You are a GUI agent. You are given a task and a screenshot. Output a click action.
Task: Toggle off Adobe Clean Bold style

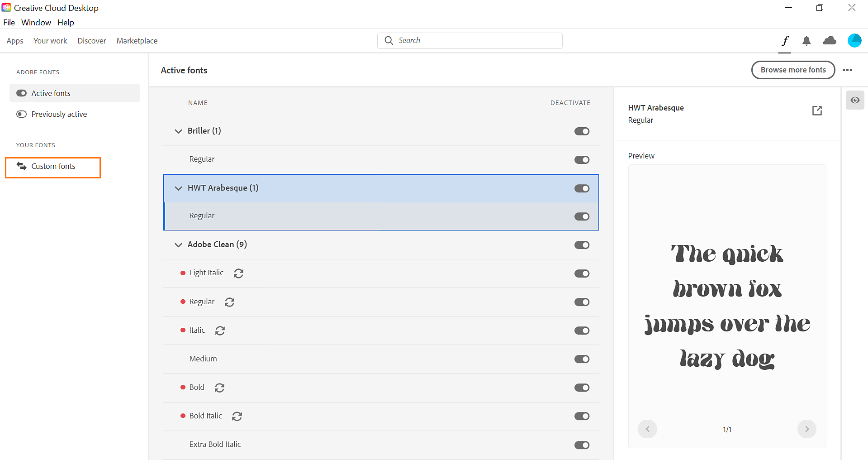click(x=582, y=388)
